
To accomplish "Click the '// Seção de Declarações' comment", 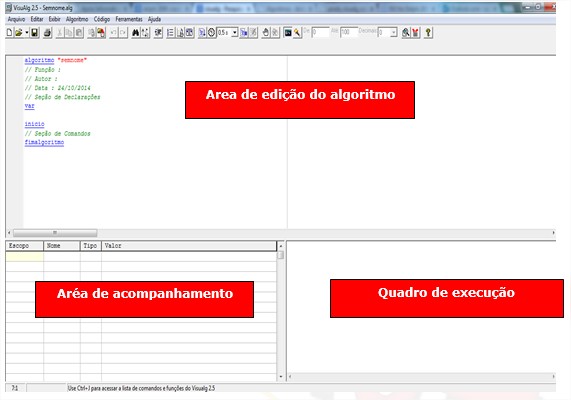I will click(62, 97).
